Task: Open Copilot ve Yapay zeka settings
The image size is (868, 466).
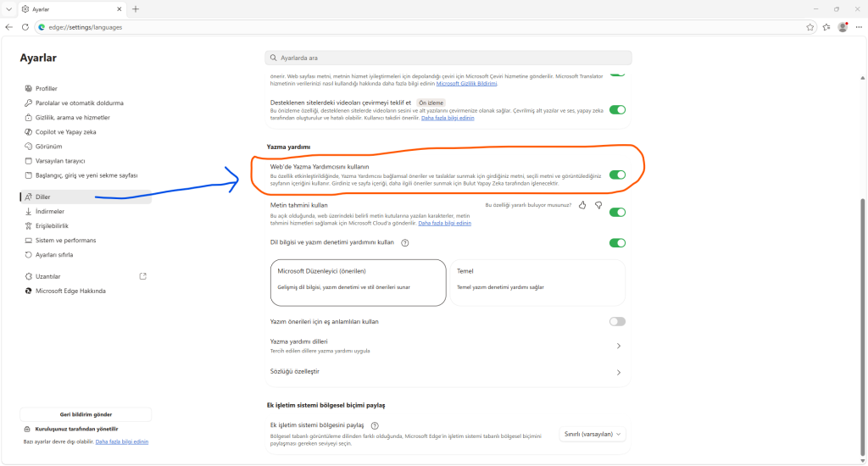Action: coord(65,131)
